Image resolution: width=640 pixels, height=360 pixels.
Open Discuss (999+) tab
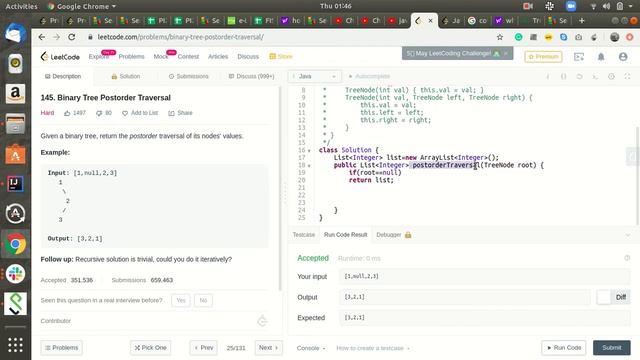(251, 76)
